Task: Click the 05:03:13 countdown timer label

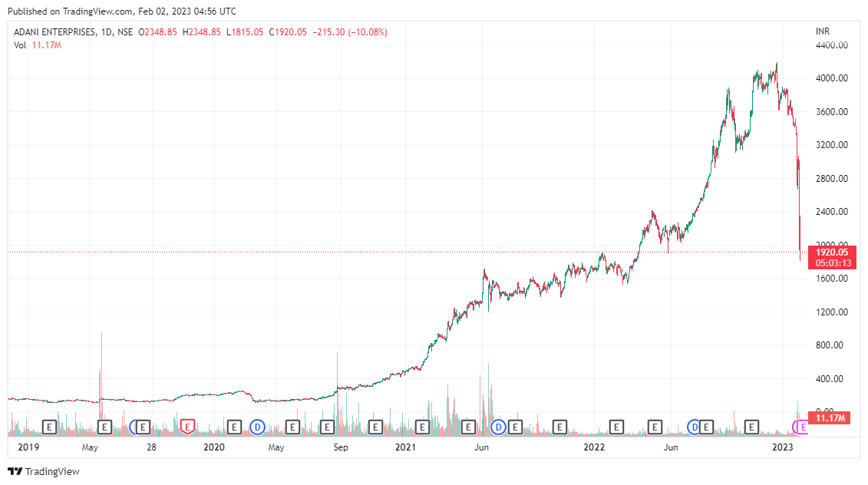Action: (x=832, y=263)
